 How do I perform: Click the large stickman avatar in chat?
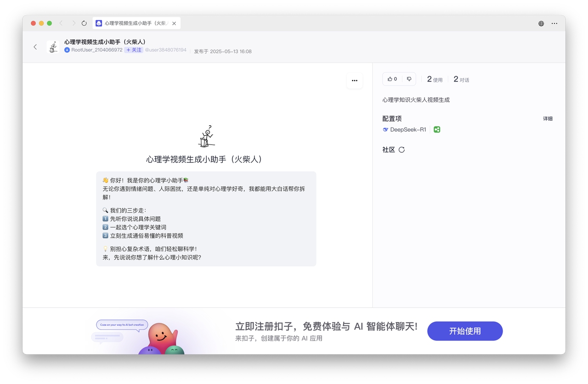point(206,136)
